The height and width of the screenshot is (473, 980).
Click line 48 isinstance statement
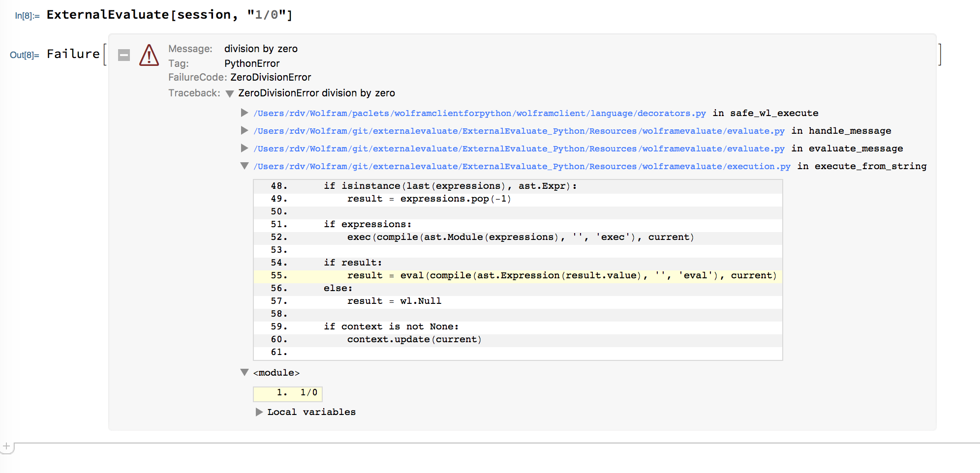(x=450, y=186)
